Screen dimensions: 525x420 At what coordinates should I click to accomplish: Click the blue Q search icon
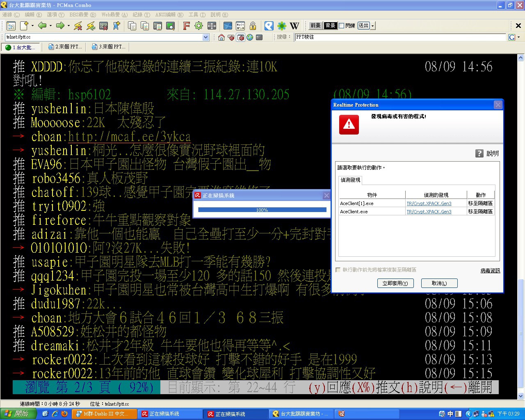(269, 26)
